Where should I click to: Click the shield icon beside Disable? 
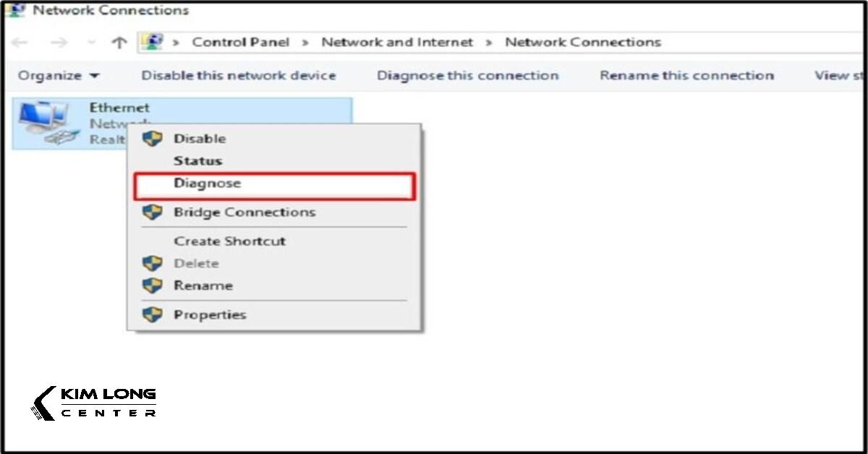[x=153, y=139]
